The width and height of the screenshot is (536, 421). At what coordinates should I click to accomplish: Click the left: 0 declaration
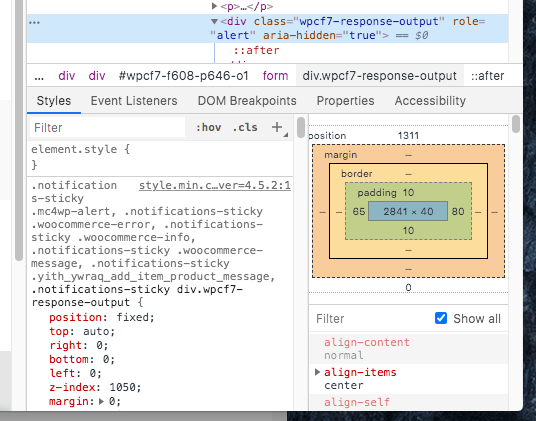click(x=76, y=373)
